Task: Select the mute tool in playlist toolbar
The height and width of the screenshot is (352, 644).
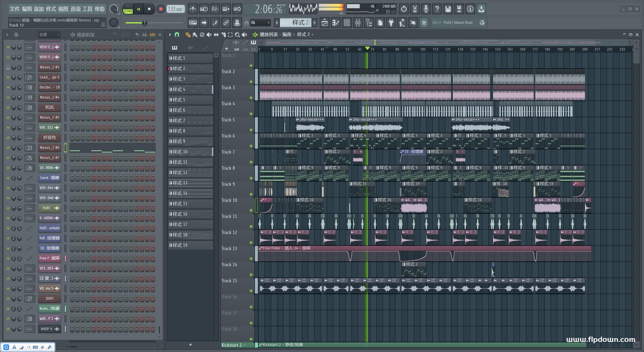Action: [209, 35]
